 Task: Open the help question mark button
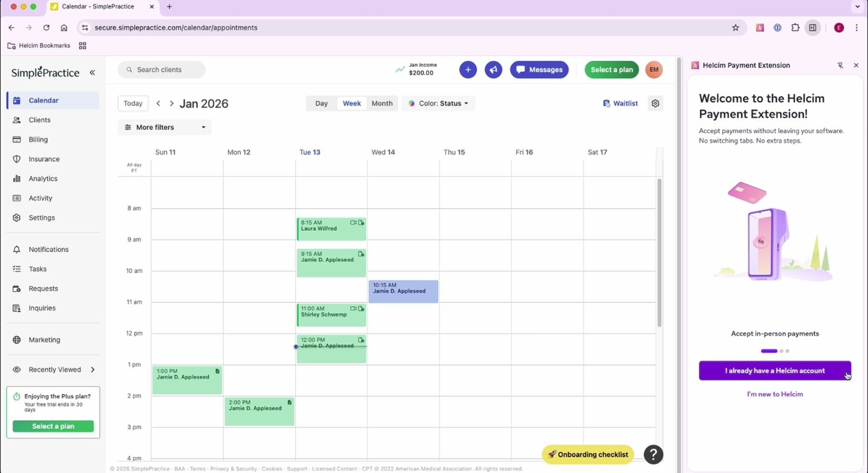click(653, 455)
